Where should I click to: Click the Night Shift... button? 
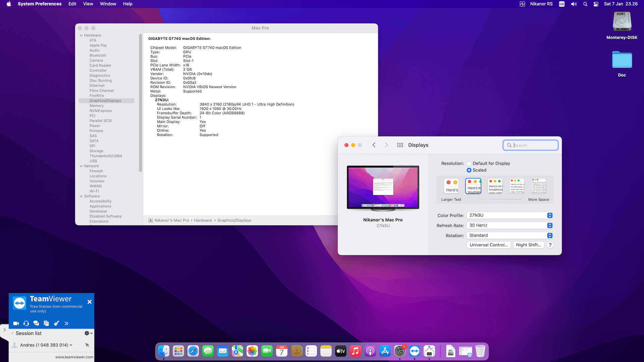[x=529, y=245]
